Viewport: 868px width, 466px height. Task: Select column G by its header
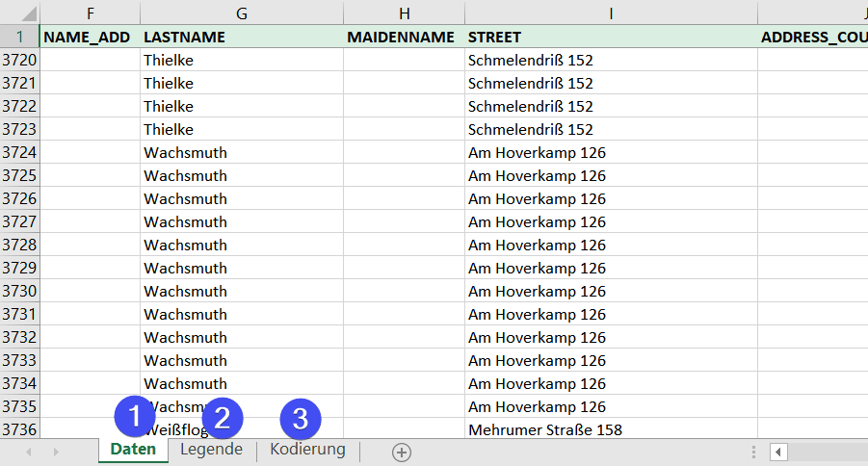pos(241,13)
